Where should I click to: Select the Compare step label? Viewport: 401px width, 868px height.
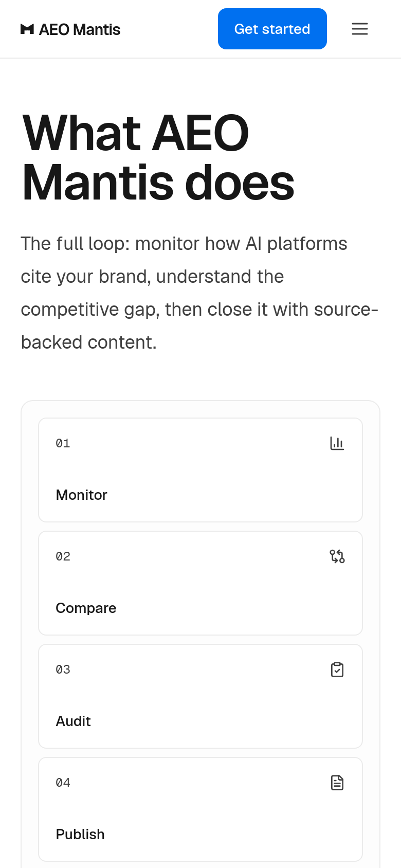tap(86, 608)
